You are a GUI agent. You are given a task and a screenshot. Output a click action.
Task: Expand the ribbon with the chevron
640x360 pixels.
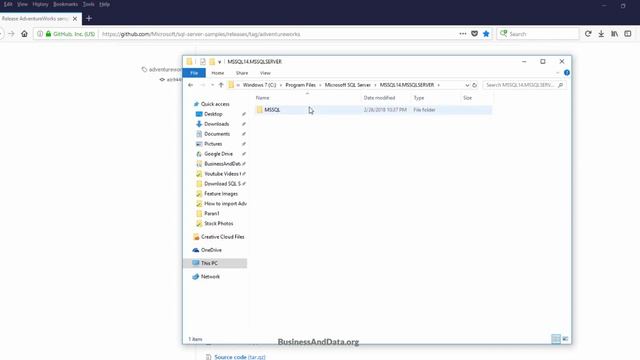(x=558, y=73)
